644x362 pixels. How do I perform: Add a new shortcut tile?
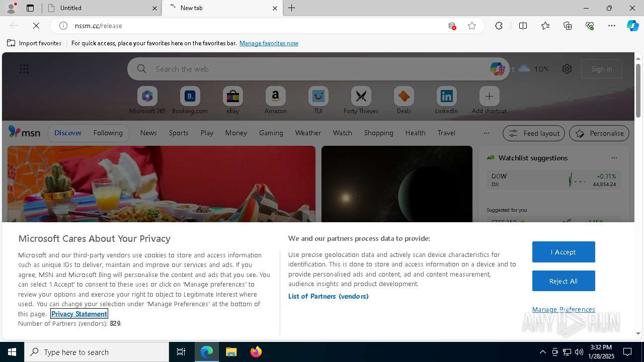tap(489, 101)
